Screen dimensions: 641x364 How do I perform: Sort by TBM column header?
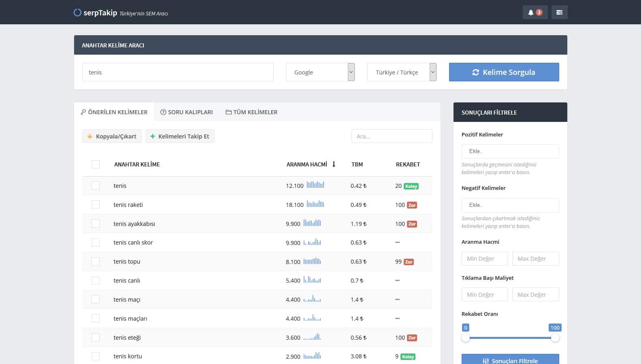357,164
